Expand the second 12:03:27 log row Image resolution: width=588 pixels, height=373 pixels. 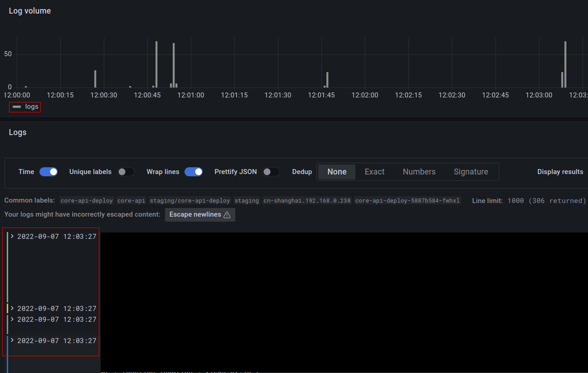pos(12,308)
